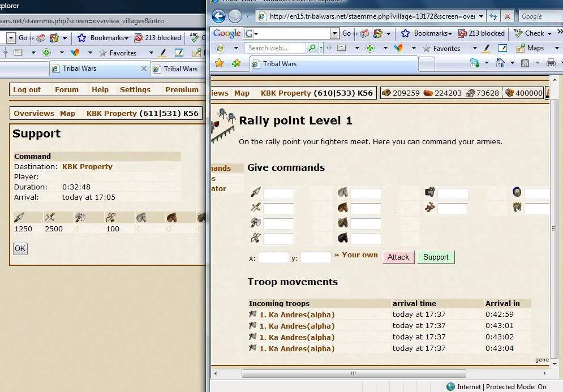Click the refresh icon beside the address bar

tap(493, 16)
